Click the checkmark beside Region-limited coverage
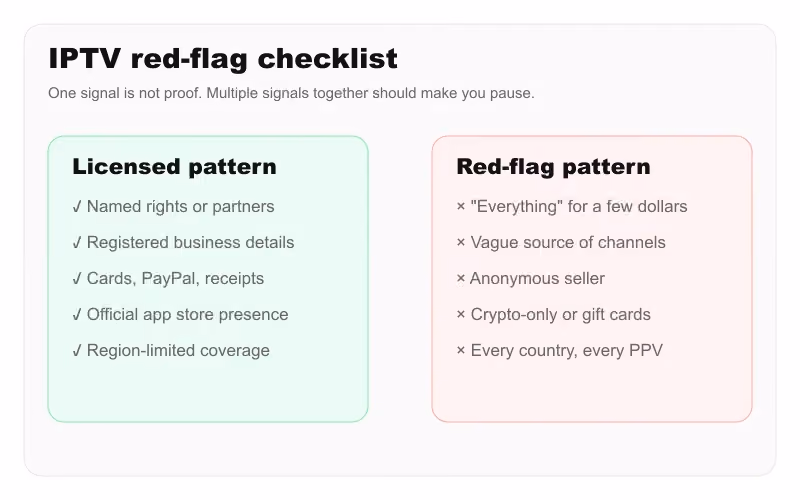800x500 pixels. 77,351
